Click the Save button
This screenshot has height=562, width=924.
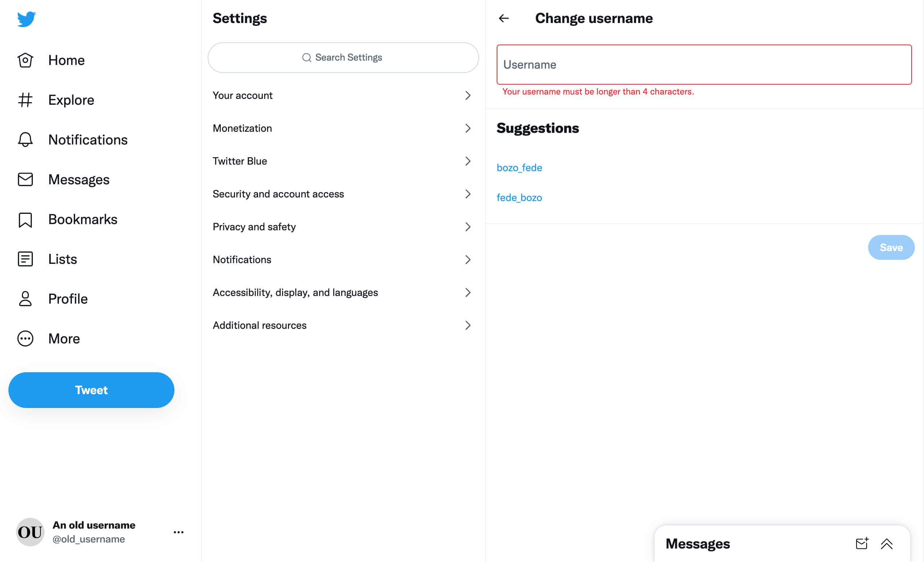point(891,247)
